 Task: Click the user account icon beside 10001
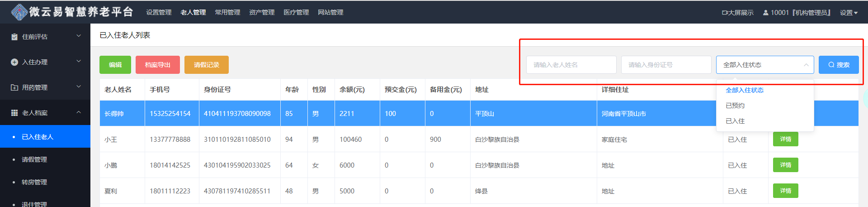tap(765, 13)
